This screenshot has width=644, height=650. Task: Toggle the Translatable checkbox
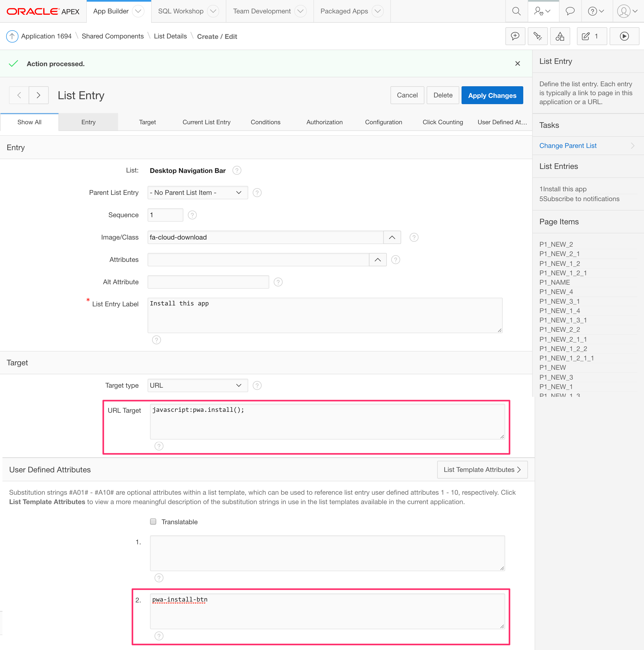[x=153, y=522]
